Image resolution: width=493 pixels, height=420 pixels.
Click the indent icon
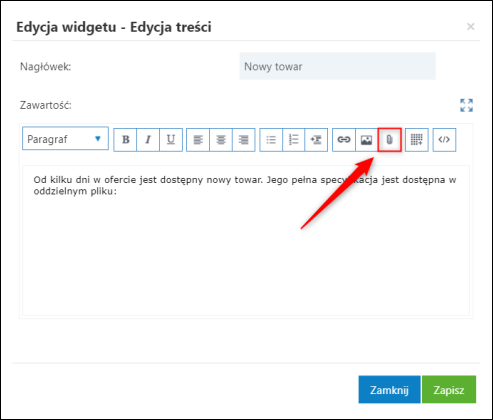[316, 140]
